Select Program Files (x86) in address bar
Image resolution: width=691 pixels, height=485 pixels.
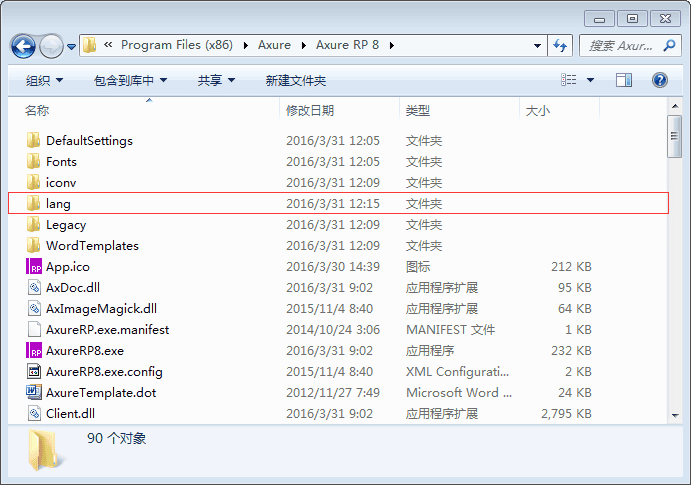pyautogui.click(x=177, y=45)
